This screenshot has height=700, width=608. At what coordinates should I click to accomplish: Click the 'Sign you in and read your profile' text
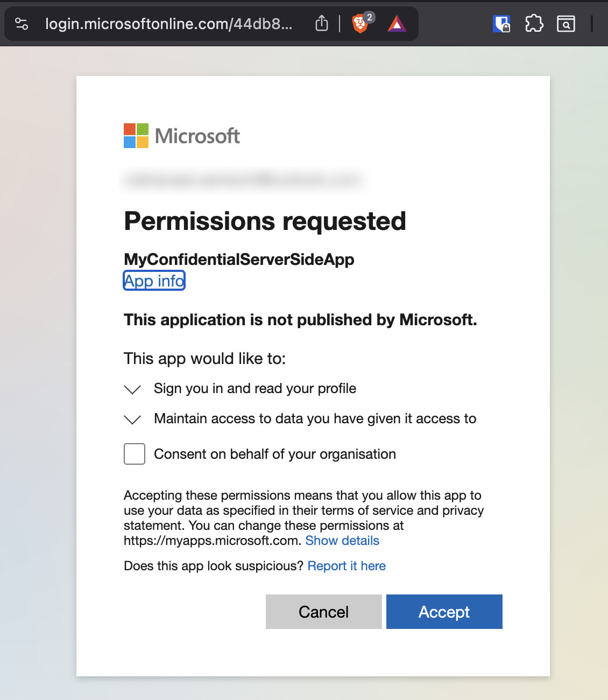255,388
